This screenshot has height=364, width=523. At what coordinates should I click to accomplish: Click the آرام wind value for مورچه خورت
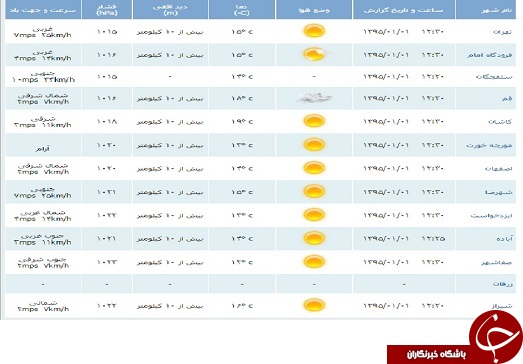point(43,149)
